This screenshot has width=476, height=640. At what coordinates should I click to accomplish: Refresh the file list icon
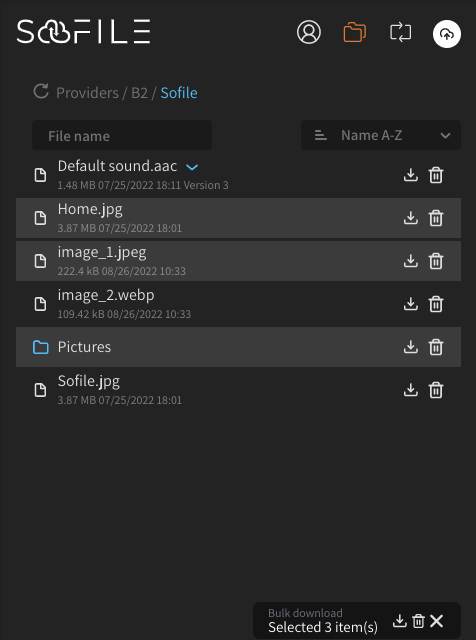pyautogui.click(x=41, y=91)
